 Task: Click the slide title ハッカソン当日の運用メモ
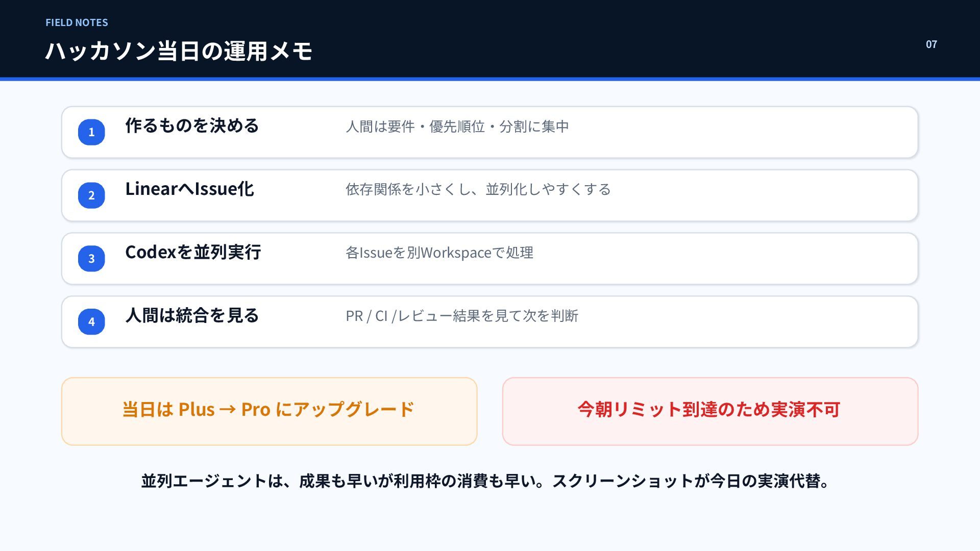click(179, 51)
